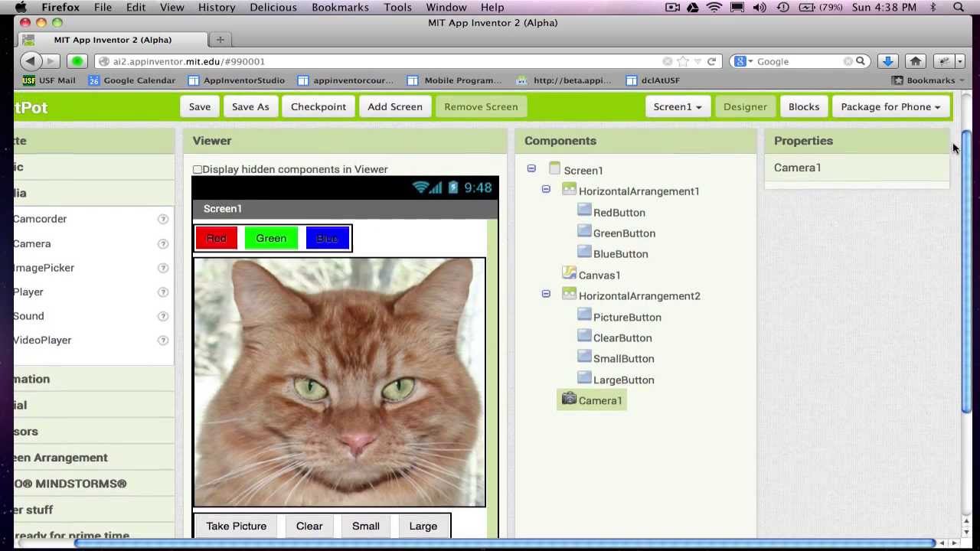Click the Green button in Viewer
Screen dimensions: 980x551
(271, 239)
